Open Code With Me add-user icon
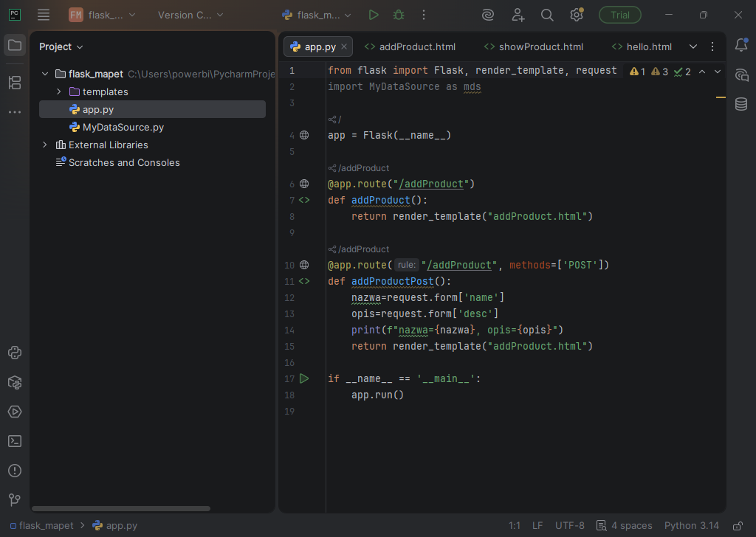The image size is (756, 537). (518, 15)
